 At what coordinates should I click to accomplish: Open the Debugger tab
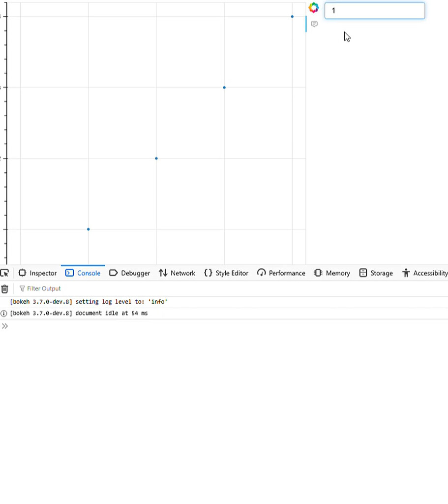coord(129,273)
